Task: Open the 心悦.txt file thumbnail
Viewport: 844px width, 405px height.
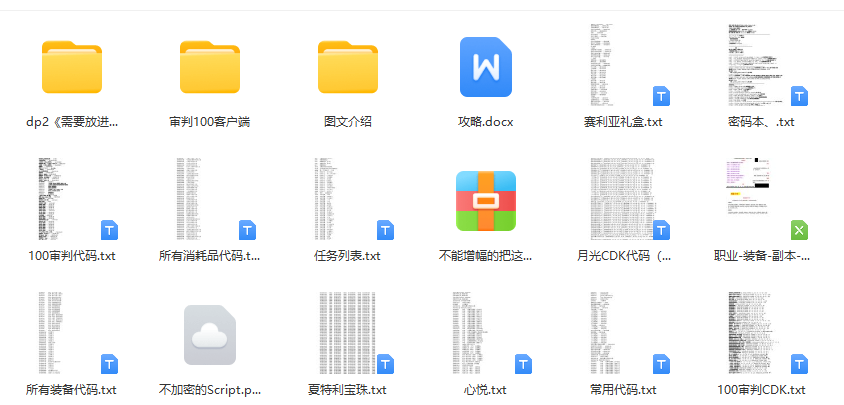Action: pyautogui.click(x=486, y=335)
